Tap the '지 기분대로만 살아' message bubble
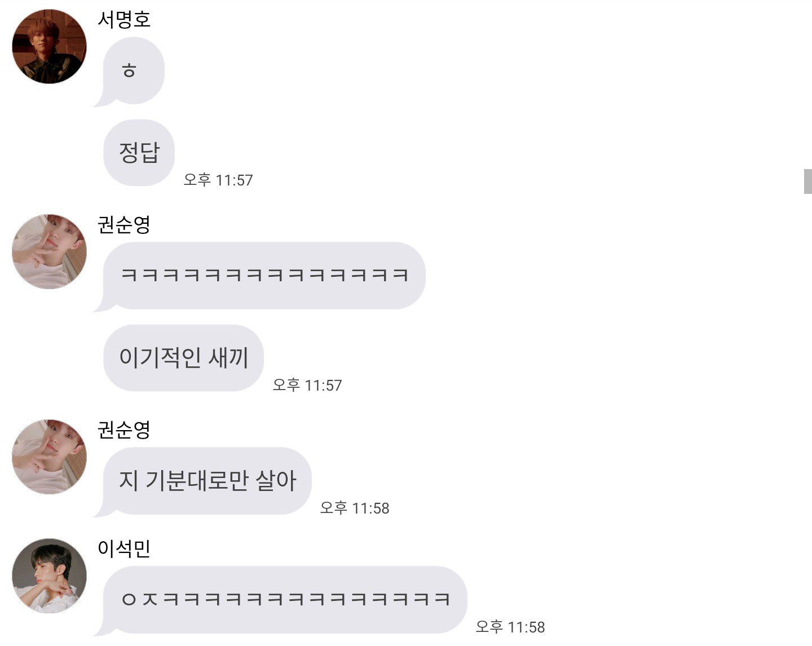This screenshot has height=646, width=812. 204,481
